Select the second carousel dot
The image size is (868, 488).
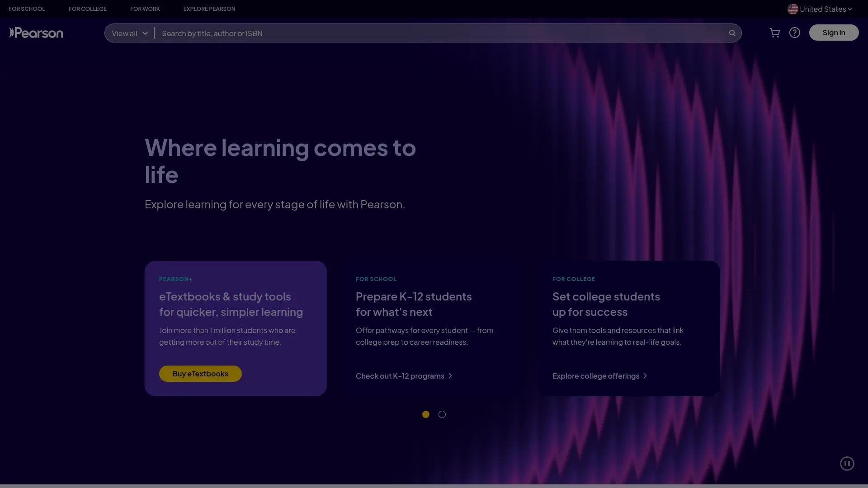point(442,414)
